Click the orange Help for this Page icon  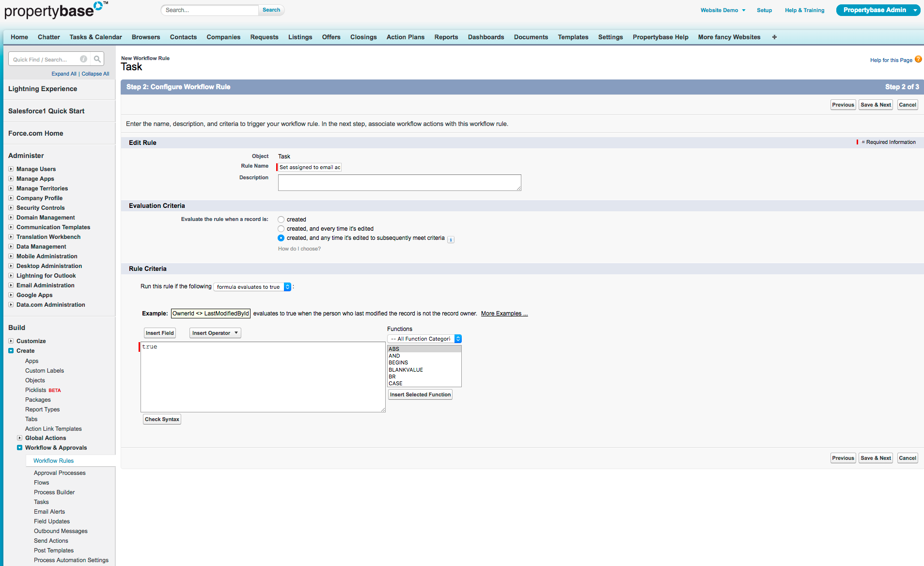point(918,59)
